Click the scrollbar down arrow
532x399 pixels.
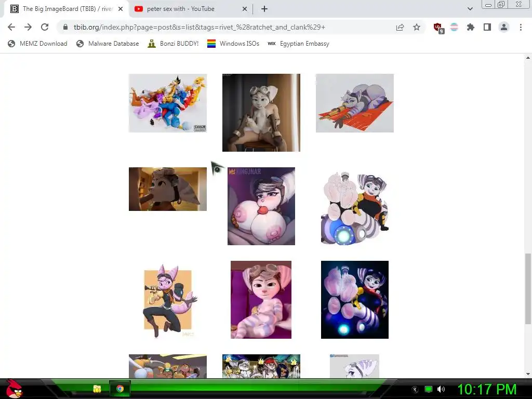528,374
